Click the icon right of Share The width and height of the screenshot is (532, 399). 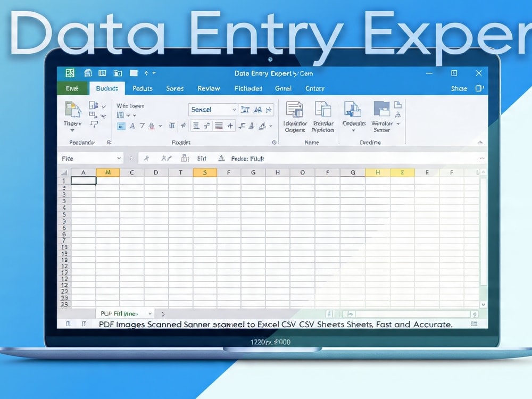479,88
